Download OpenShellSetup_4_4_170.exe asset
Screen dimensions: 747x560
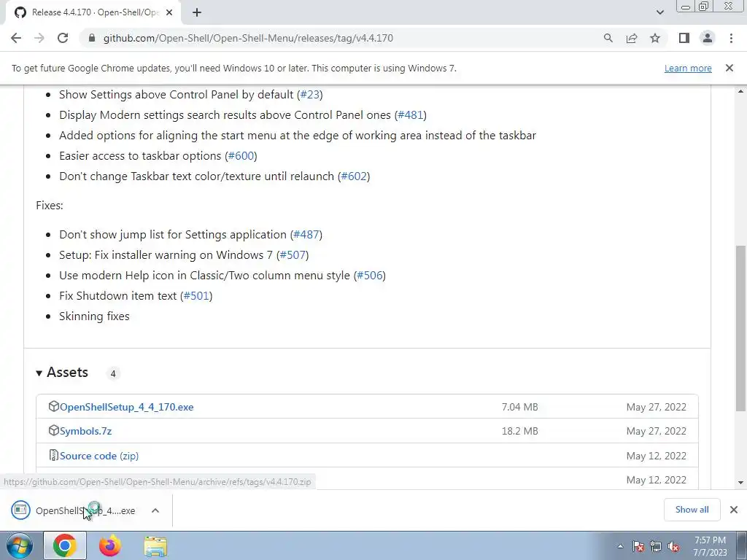point(127,407)
